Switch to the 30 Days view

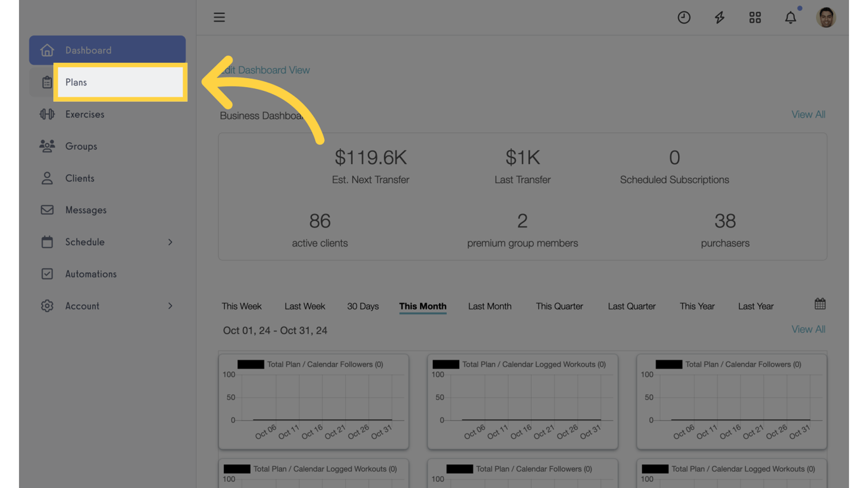click(x=363, y=306)
